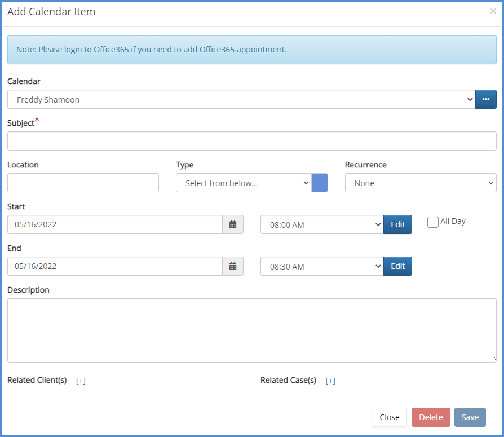Click the ellipsis button beside Calendar dropdown
504x437 pixels.
click(485, 99)
